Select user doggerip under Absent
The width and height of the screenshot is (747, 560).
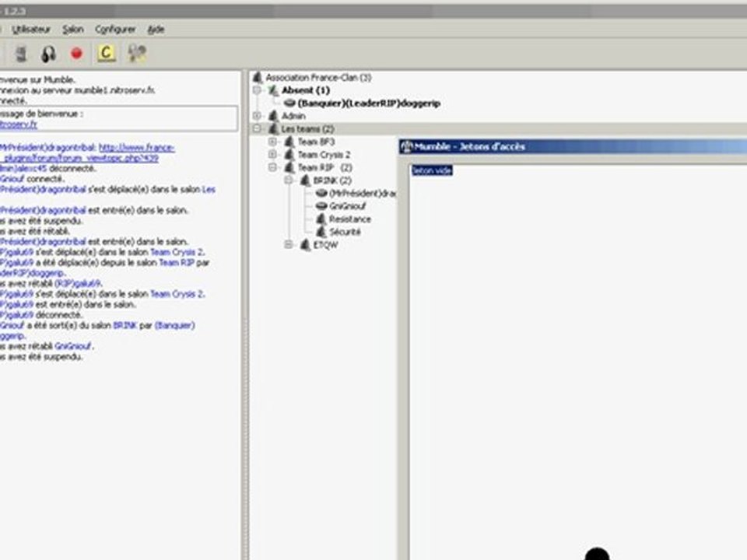pyautogui.click(x=369, y=103)
